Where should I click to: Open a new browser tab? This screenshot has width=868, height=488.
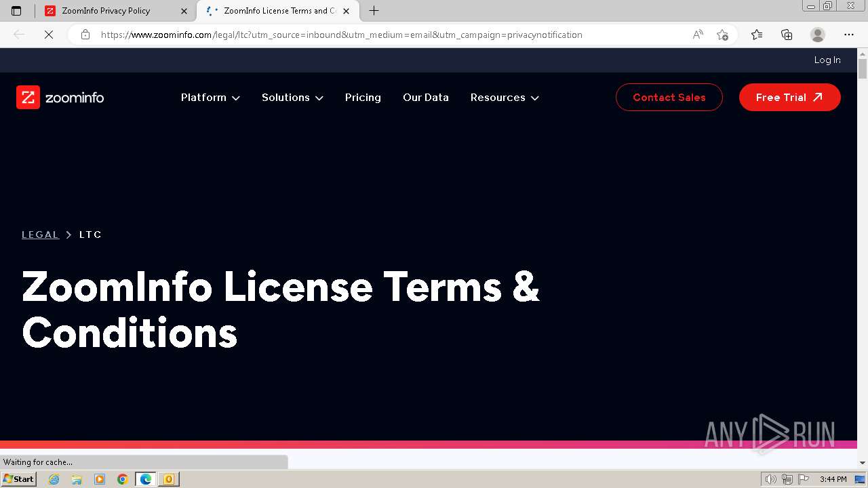tap(374, 11)
